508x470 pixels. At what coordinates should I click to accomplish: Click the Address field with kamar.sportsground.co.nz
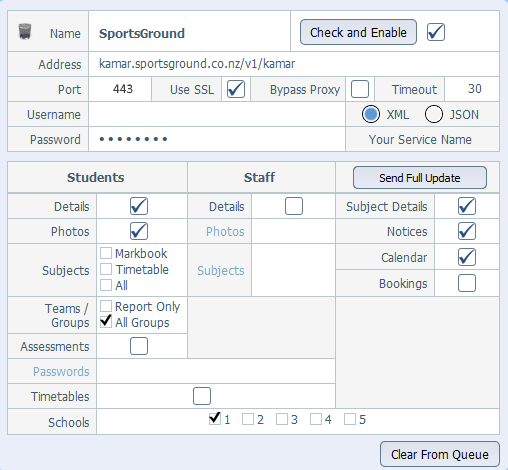tap(294, 64)
